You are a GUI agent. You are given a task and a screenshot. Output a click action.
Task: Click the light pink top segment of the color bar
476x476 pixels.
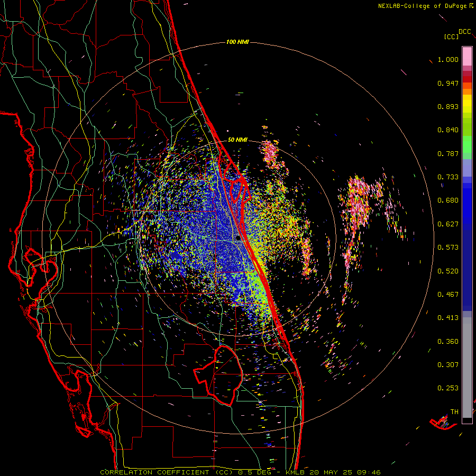tap(467, 57)
